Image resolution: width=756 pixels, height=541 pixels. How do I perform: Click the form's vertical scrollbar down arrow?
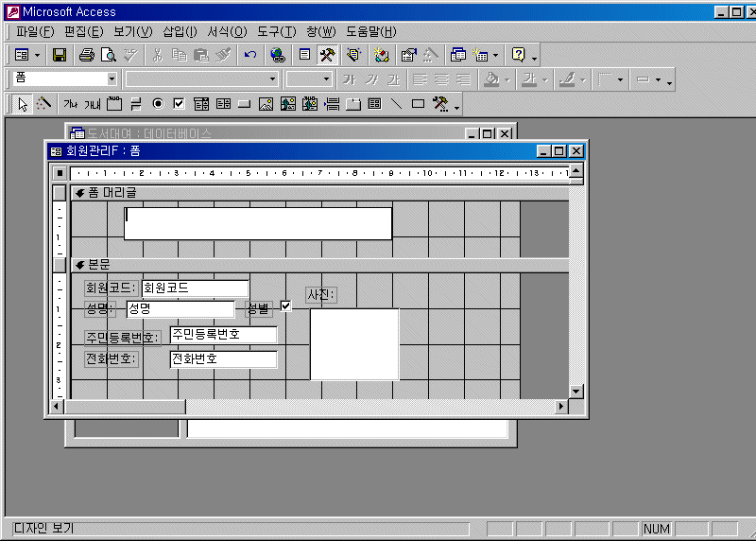pyautogui.click(x=576, y=391)
